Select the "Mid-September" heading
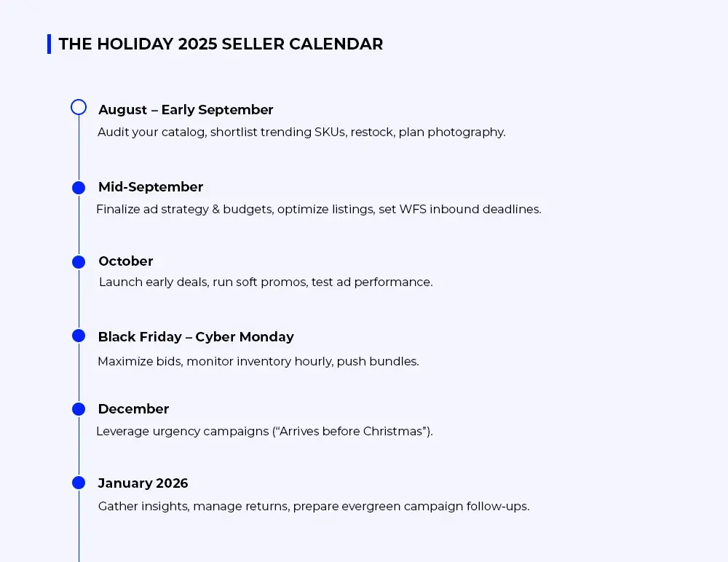728x562 pixels. pyautogui.click(x=151, y=187)
